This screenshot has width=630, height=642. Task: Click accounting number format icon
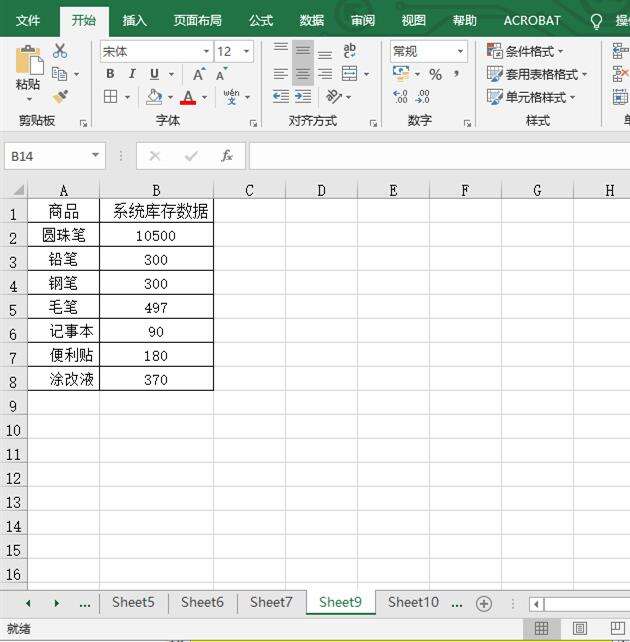[x=401, y=74]
